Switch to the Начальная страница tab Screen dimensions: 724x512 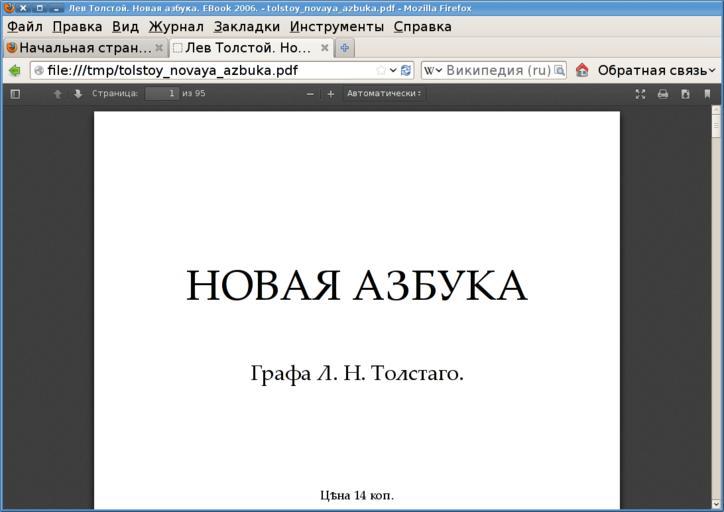click(80, 47)
